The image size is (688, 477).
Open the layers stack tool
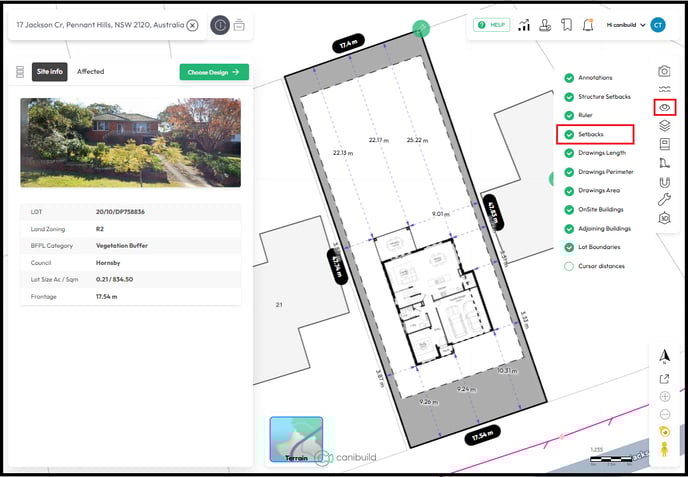click(x=665, y=126)
